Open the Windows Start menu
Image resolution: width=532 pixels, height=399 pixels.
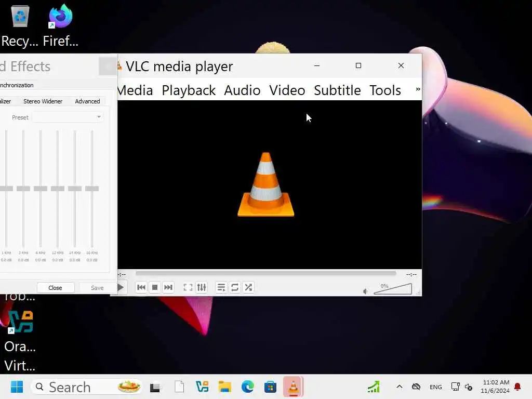tap(17, 387)
